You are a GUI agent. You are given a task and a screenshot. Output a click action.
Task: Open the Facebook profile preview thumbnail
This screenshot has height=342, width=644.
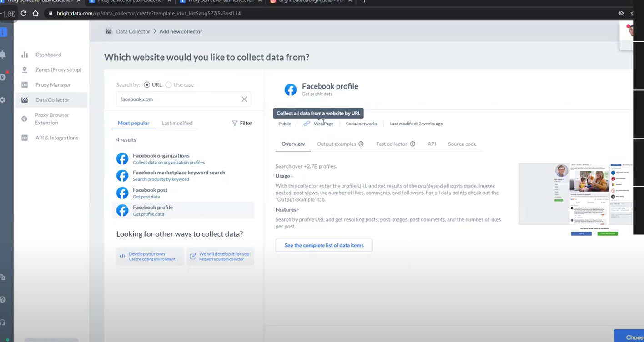[x=576, y=199]
